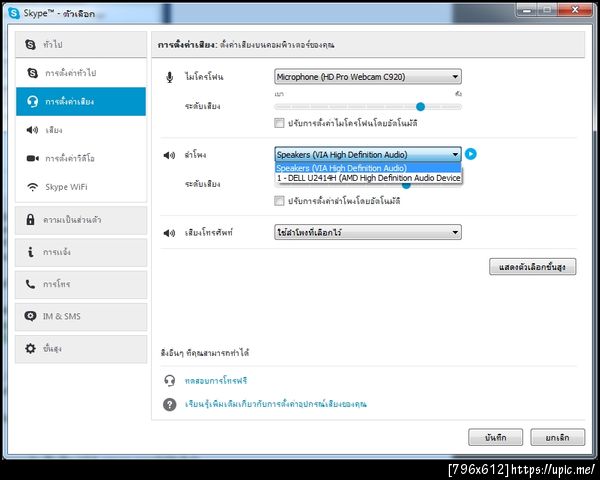Click แสดงตัวเลือกขั้นสูง show advanced options button
600x480 pixels.
[x=532, y=267]
